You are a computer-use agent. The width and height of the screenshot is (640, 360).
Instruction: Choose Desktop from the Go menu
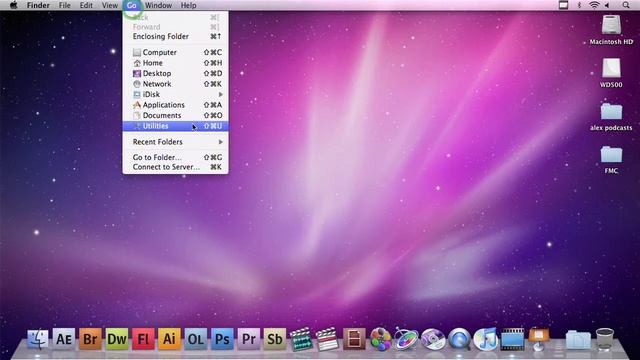[x=176, y=73]
